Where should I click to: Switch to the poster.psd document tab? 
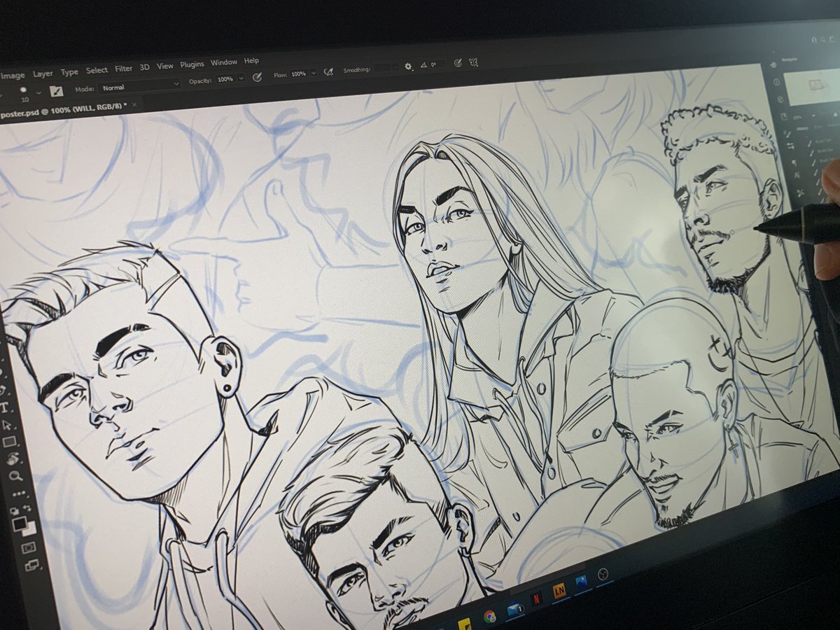click(x=64, y=111)
